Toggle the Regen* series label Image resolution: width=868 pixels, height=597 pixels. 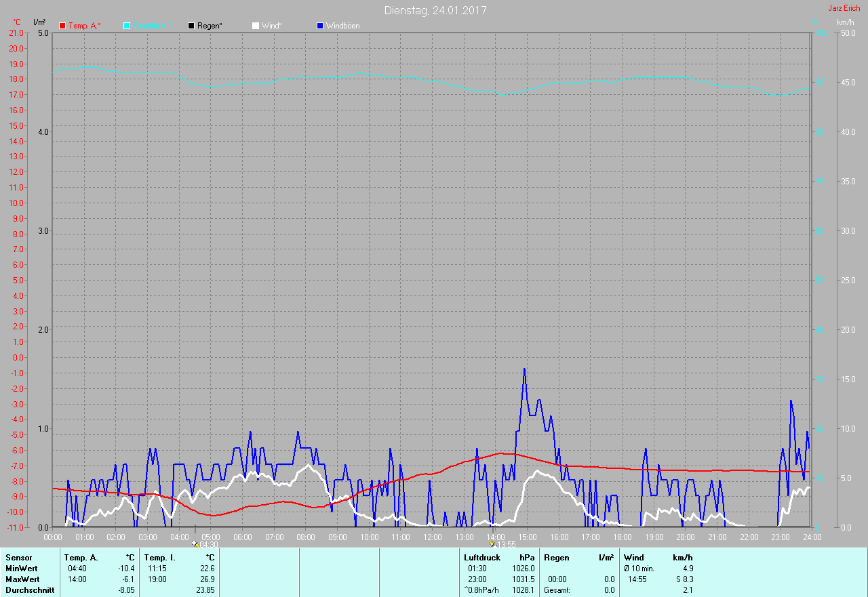pyautogui.click(x=210, y=26)
